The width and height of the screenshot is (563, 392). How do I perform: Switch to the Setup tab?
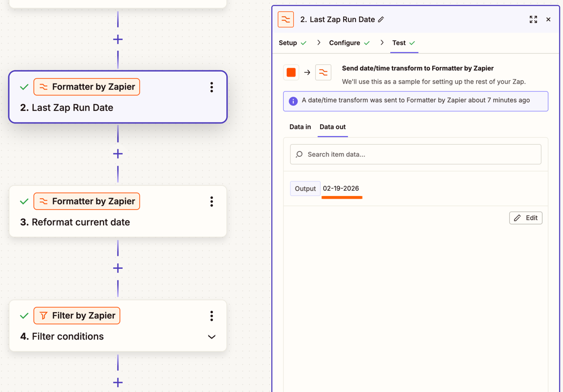[x=288, y=43]
